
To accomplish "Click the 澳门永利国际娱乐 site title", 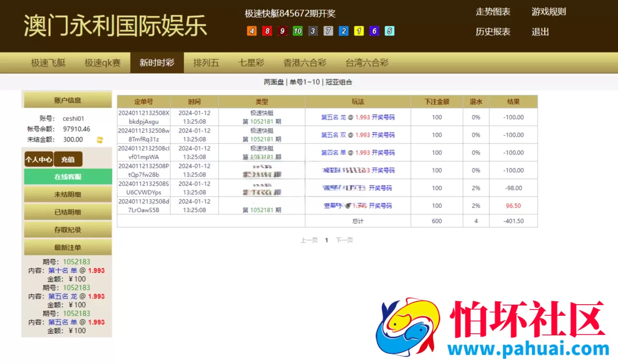I will [115, 25].
